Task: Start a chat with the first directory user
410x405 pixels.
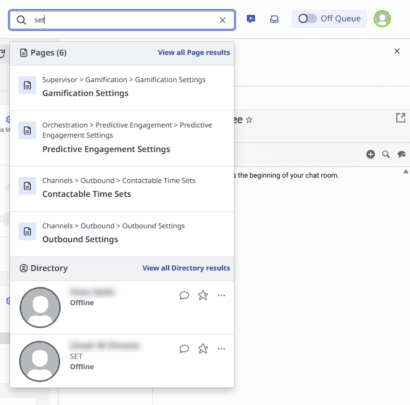Action: click(x=184, y=295)
